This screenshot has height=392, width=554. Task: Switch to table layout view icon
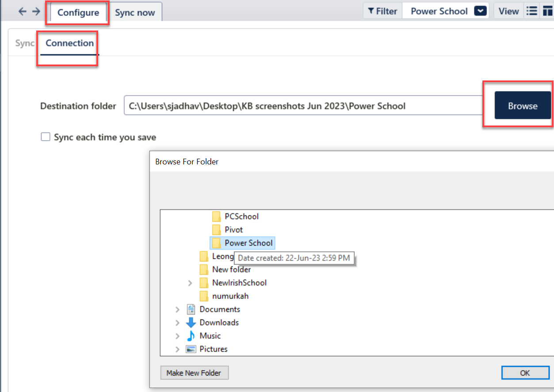(547, 11)
